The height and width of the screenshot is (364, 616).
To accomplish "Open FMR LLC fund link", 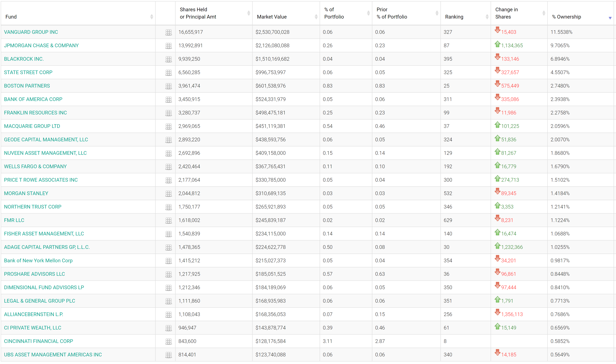I will [14, 220].
